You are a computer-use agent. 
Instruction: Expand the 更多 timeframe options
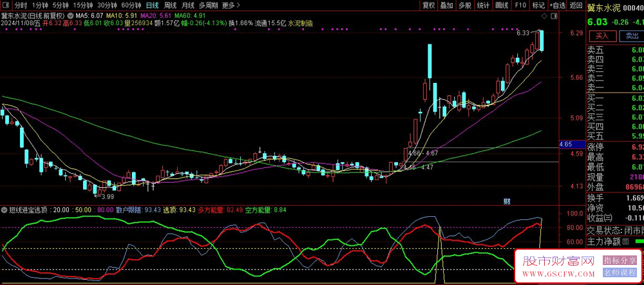(229, 5)
